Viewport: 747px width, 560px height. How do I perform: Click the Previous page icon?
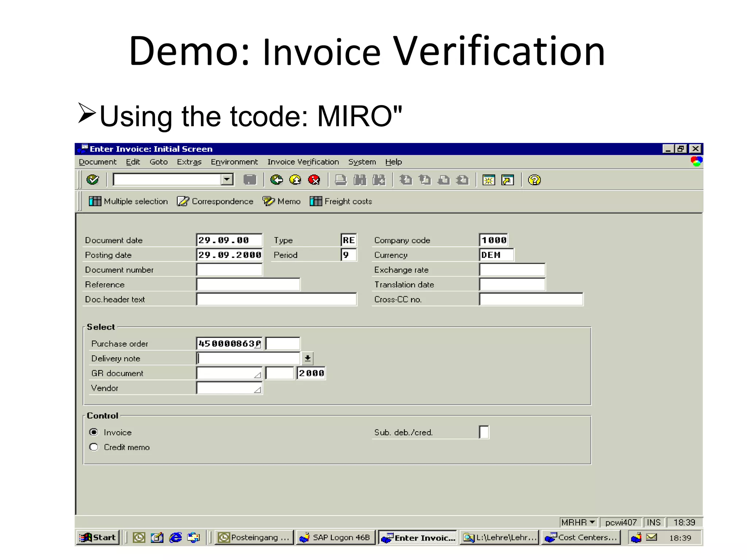click(x=425, y=180)
